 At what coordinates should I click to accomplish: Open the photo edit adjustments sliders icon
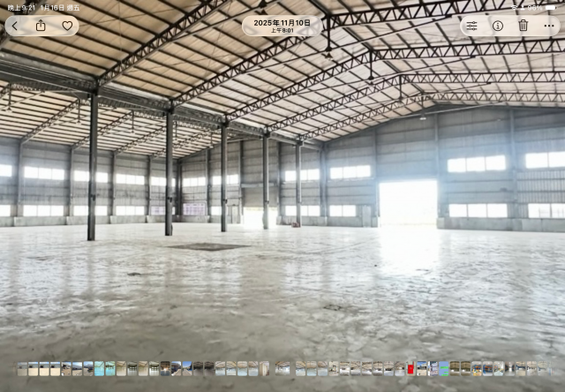[x=472, y=26]
